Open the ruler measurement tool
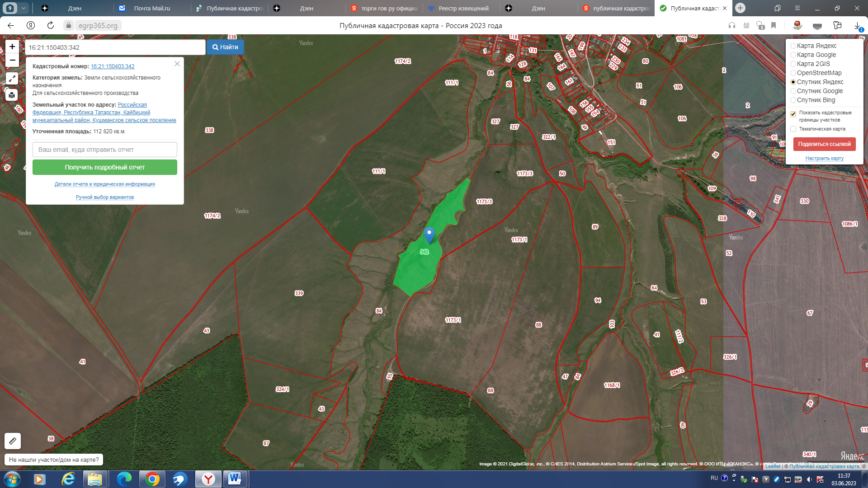The height and width of the screenshot is (488, 868). (x=13, y=441)
